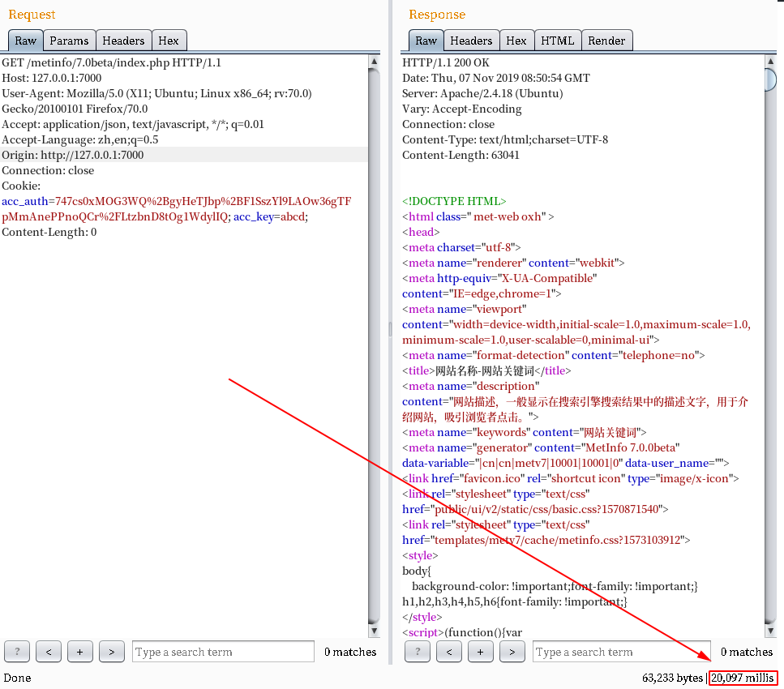
Task: Switch to the Request Params tab
Action: point(69,41)
